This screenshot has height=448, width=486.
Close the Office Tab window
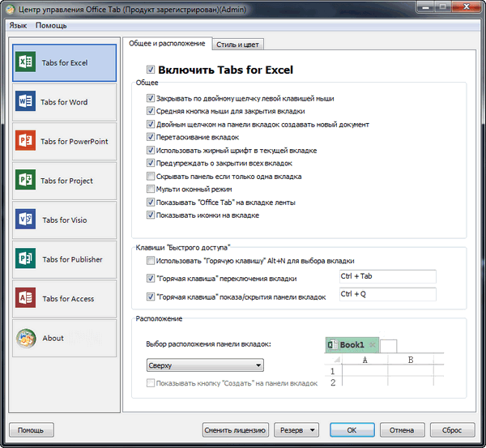[466, 6]
